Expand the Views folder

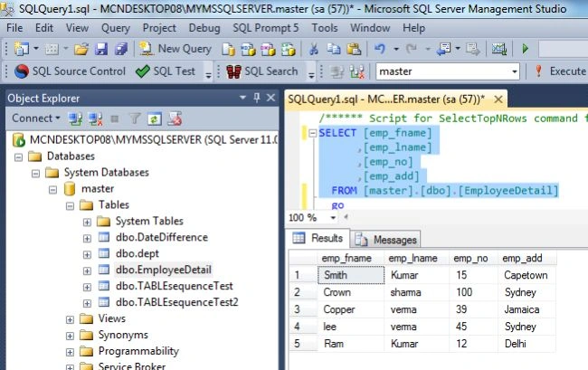point(71,319)
